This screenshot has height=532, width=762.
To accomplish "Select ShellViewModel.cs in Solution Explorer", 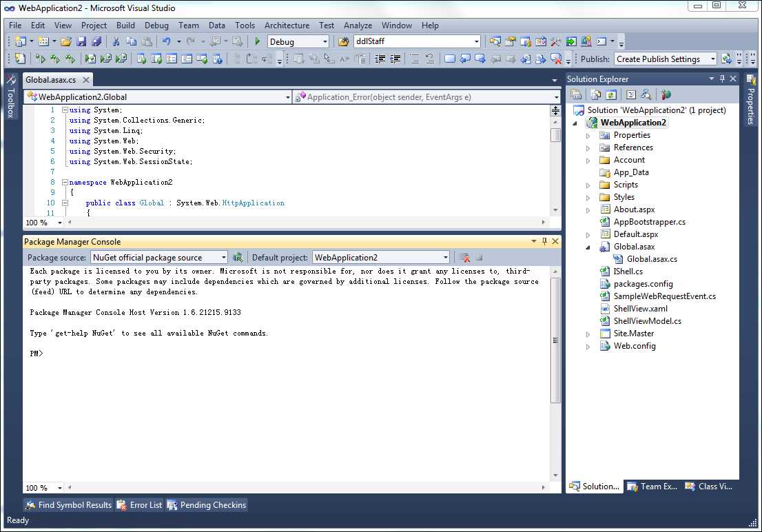I will click(x=648, y=321).
